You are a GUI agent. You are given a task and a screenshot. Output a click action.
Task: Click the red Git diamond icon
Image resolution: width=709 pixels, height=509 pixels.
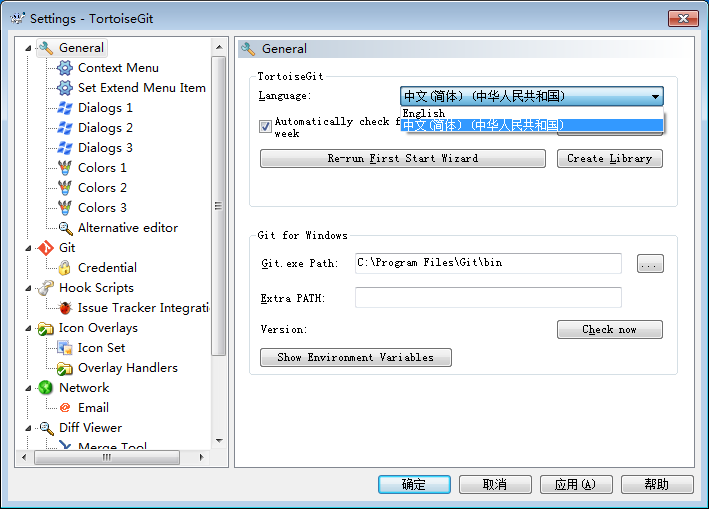click(46, 248)
